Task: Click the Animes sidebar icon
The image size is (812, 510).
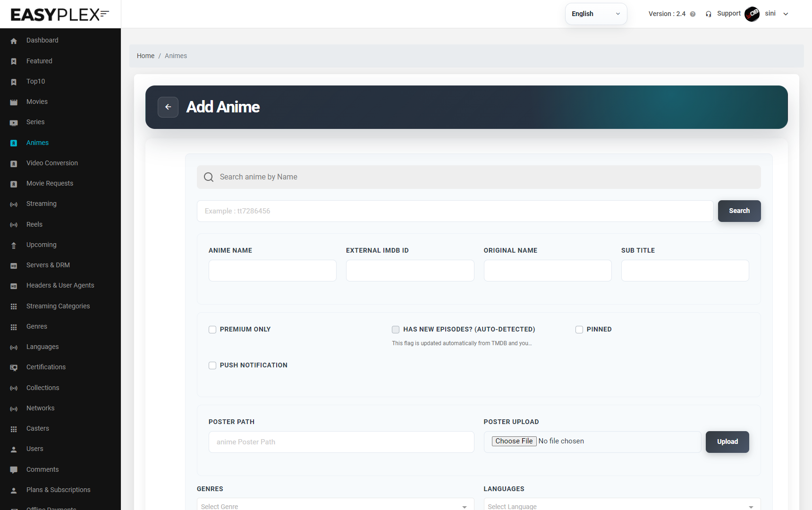Action: click(x=14, y=143)
